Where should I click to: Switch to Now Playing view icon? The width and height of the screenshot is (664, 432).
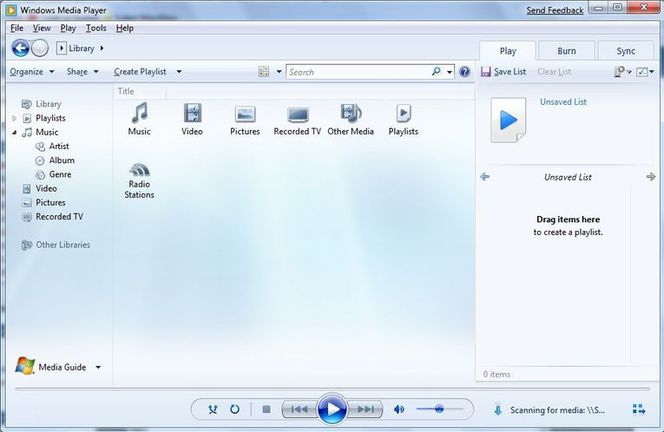[639, 409]
